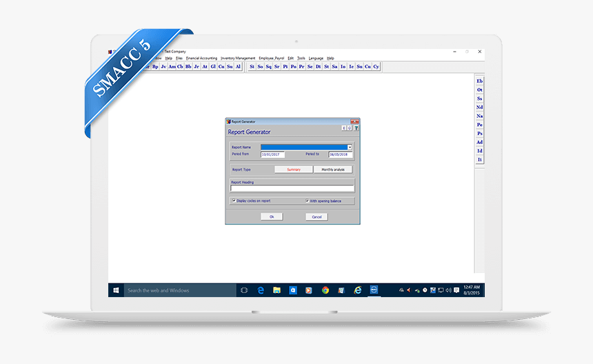Click the Ps icon in right sidebar
The width and height of the screenshot is (593, 364).
pos(479,134)
